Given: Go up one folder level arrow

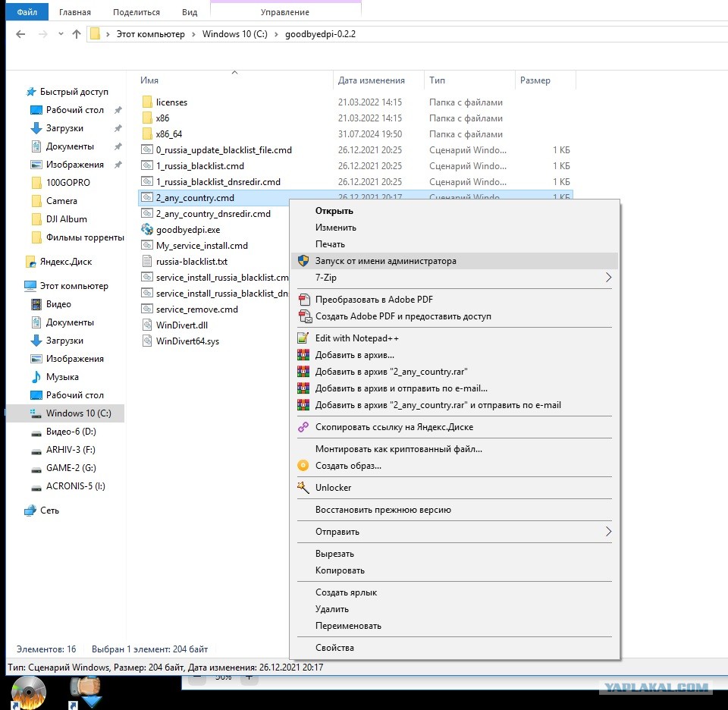Looking at the screenshot, I should 77,34.
